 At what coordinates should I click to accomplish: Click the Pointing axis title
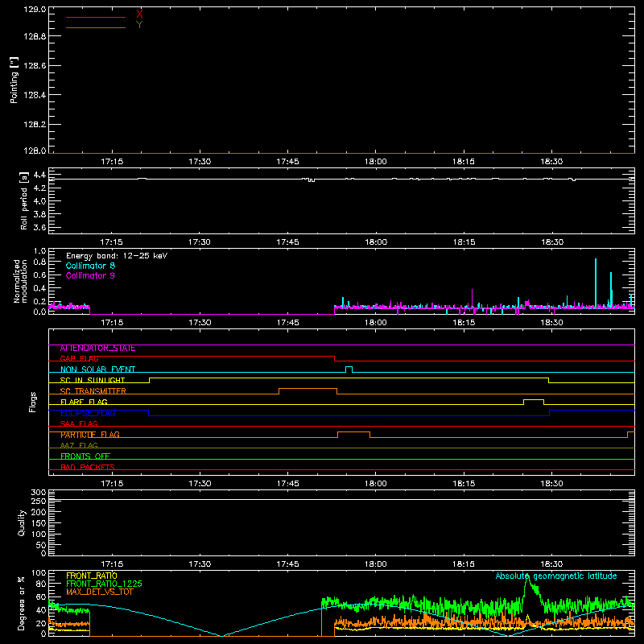click(14, 80)
